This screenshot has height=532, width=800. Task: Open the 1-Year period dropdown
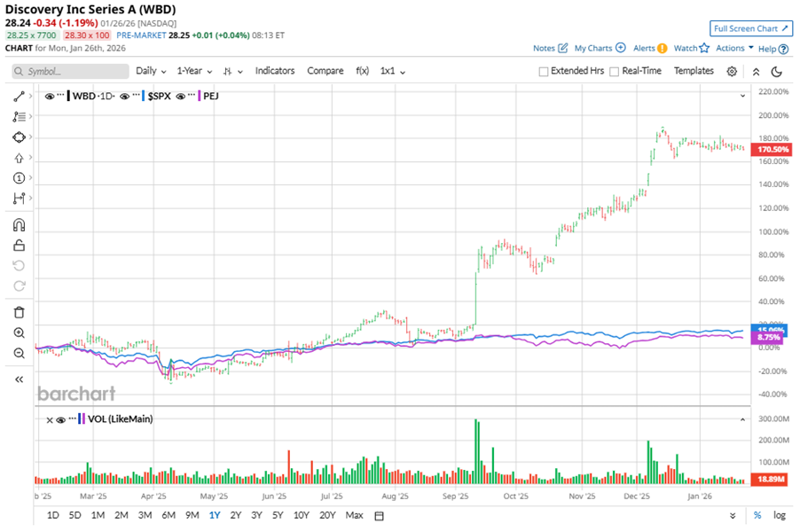pyautogui.click(x=194, y=71)
